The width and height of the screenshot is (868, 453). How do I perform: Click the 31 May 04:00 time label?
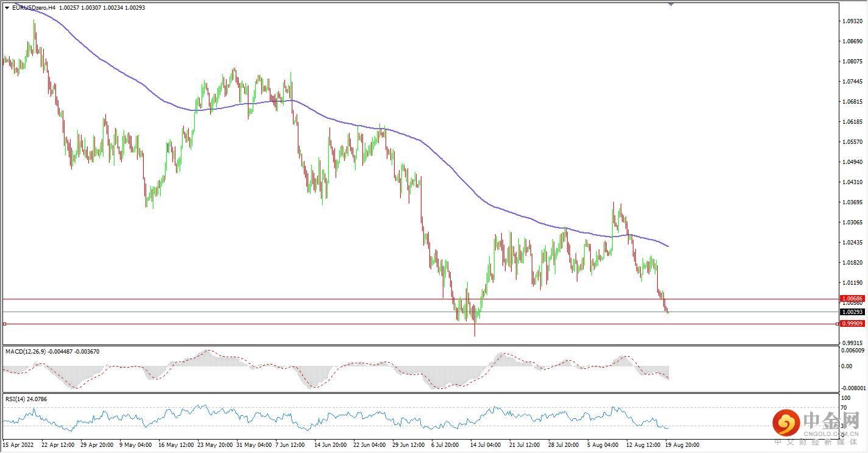(x=254, y=445)
